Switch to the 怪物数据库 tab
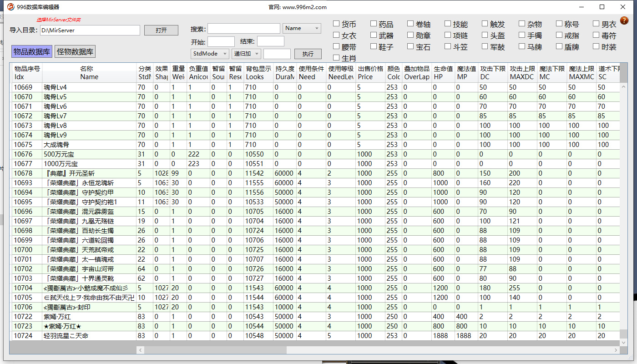Screen dimensions: 637x364 (x=75, y=51)
